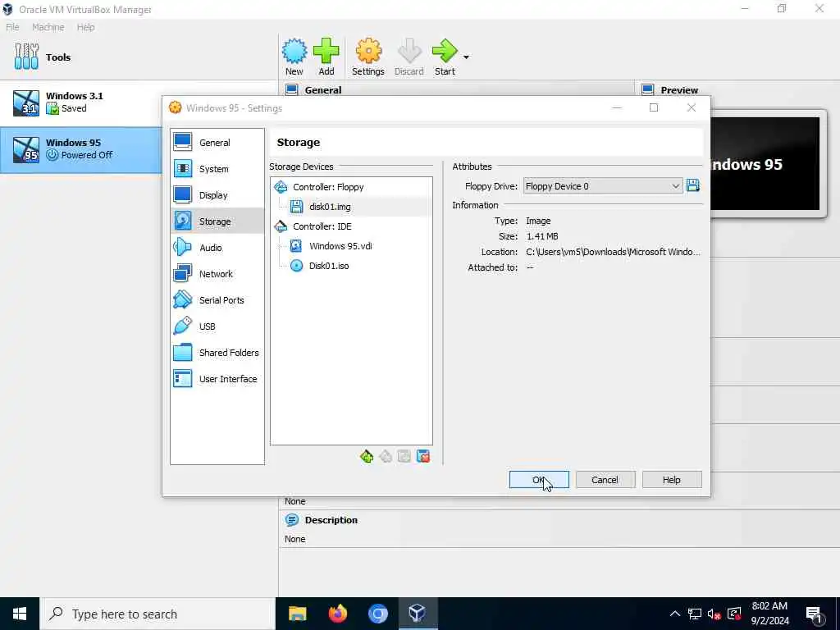Screen dimensions: 840x630
Task: Open File Explorer from taskbar
Action: 297,614
